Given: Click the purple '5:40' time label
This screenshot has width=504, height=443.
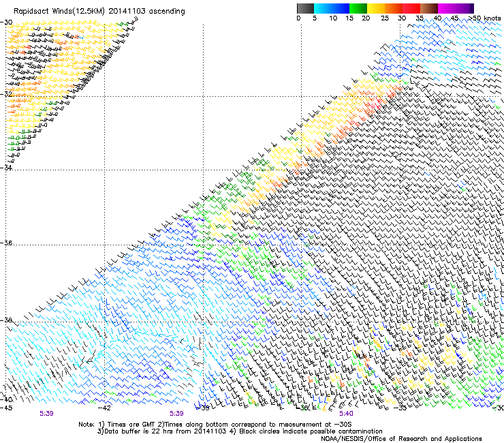Looking at the screenshot, I should [x=346, y=414].
